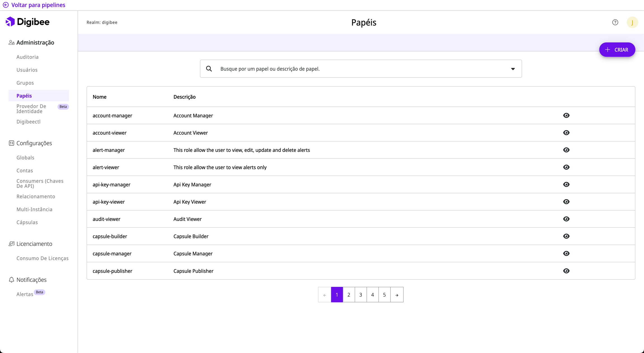The width and height of the screenshot is (644, 353).
Task: Click the search magnifier icon
Action: point(209,69)
